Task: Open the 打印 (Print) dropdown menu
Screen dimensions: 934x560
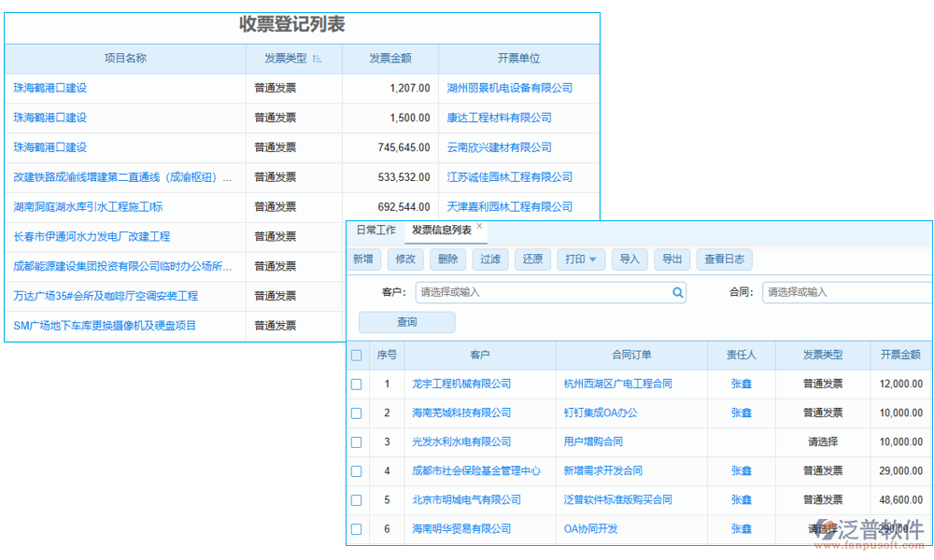Action: point(580,259)
